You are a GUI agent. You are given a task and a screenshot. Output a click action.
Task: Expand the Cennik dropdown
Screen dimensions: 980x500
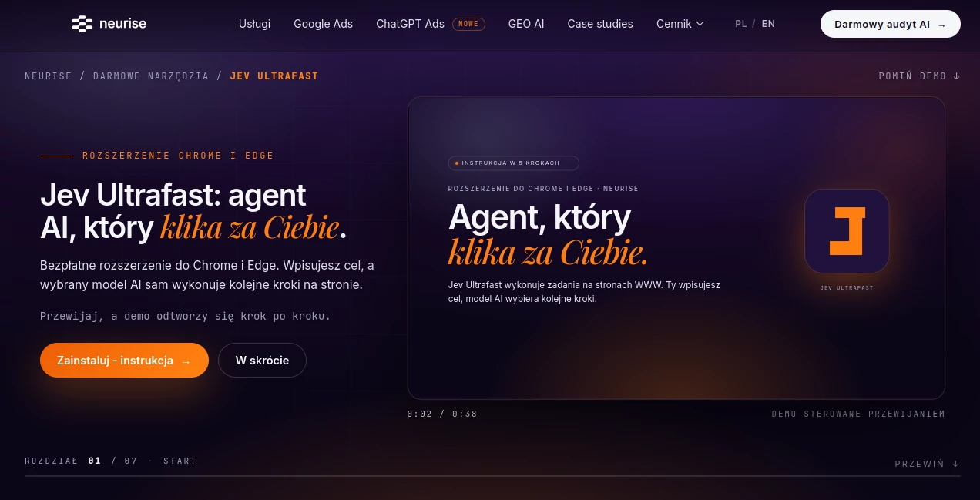click(x=680, y=24)
